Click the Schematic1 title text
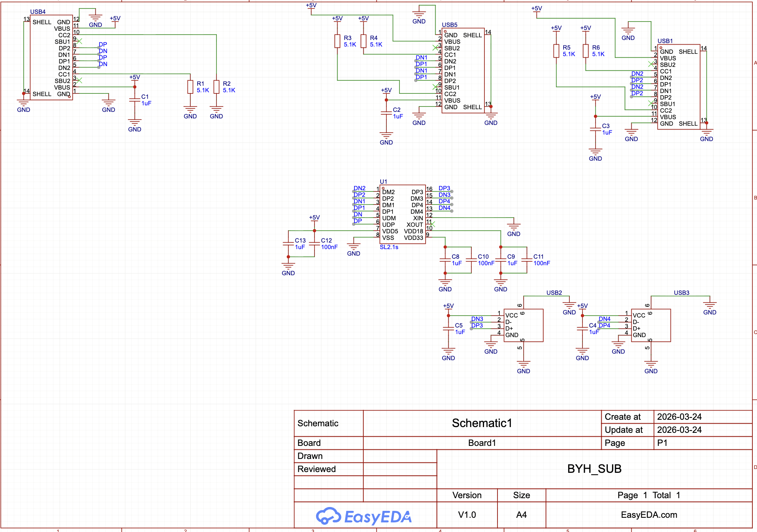The width and height of the screenshot is (757, 532). pyautogui.click(x=482, y=423)
